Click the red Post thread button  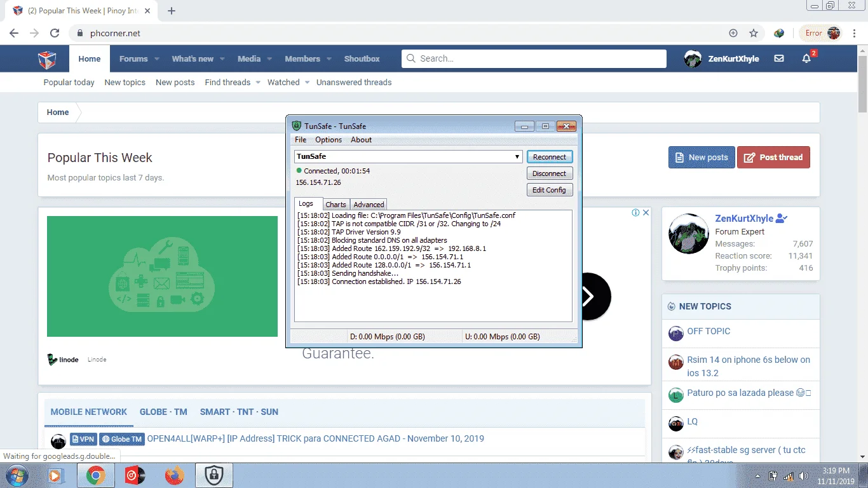pyautogui.click(x=773, y=158)
